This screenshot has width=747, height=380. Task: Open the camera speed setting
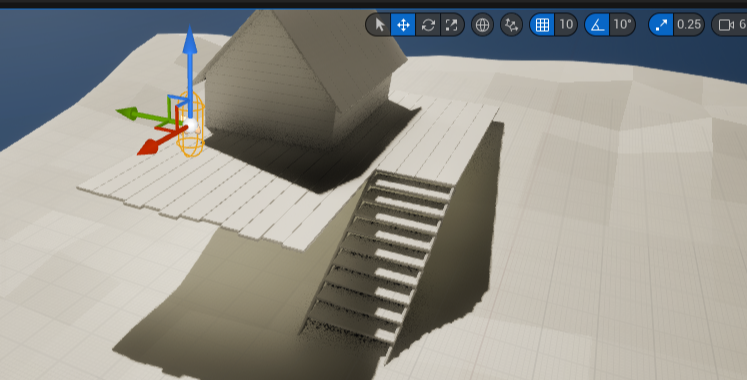[729, 25]
